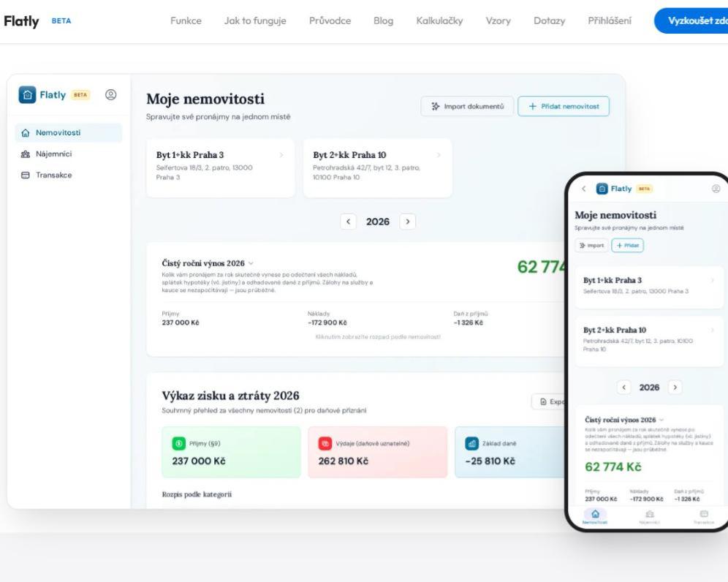728x582 pixels.
Task: Open the Funkce nav item
Action: (x=186, y=21)
